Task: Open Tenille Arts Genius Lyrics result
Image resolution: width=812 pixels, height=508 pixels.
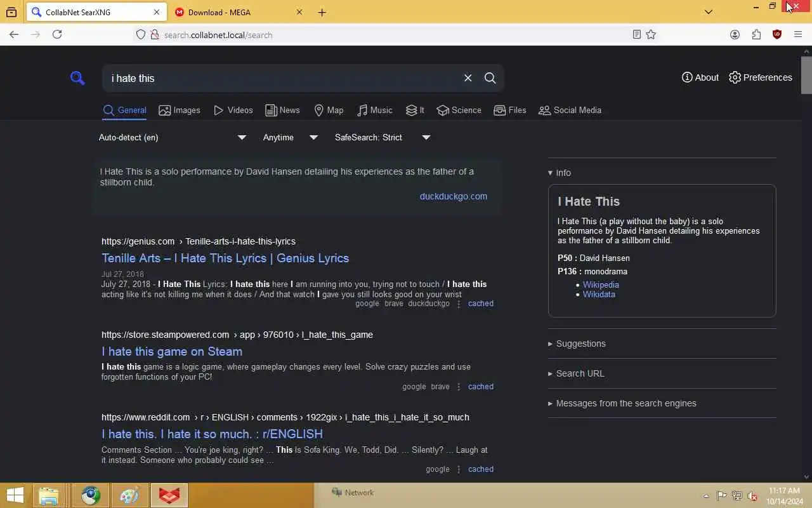Action: pyautogui.click(x=225, y=258)
